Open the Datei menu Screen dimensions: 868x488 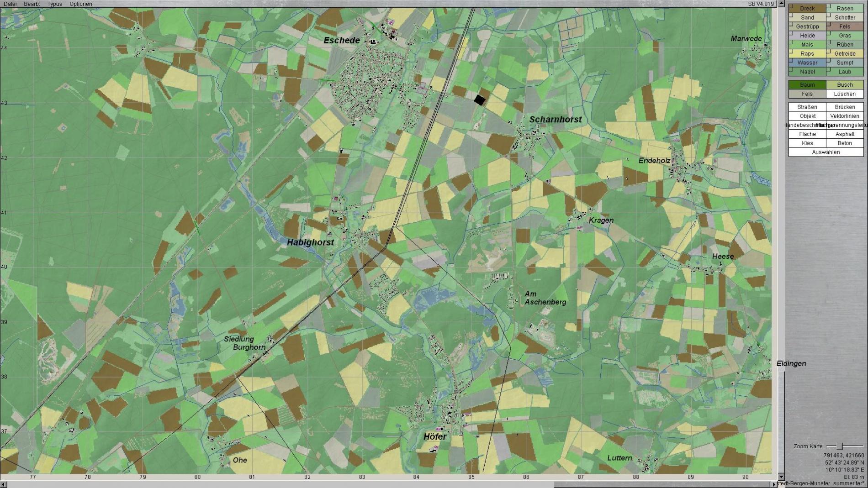10,4
